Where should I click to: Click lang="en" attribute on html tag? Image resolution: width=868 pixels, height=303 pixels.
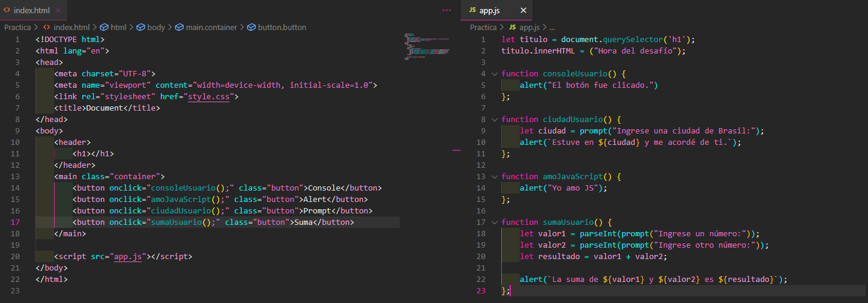pyautogui.click(x=84, y=51)
